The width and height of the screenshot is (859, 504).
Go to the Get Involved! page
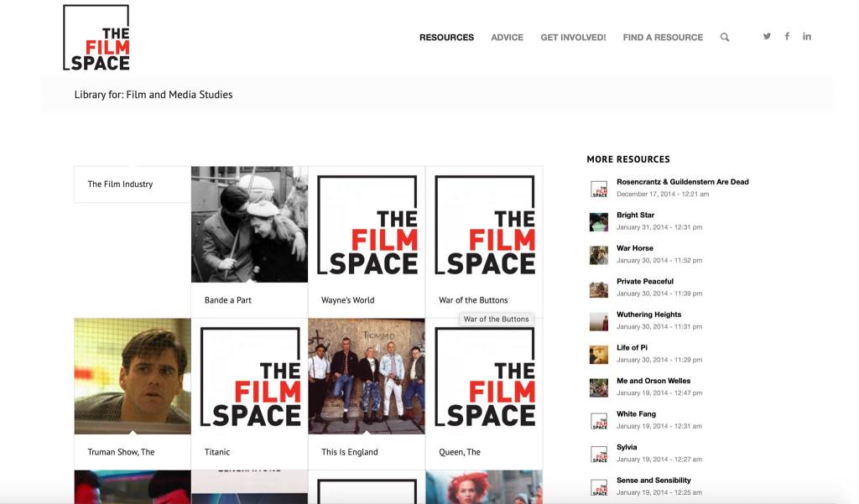tap(573, 37)
